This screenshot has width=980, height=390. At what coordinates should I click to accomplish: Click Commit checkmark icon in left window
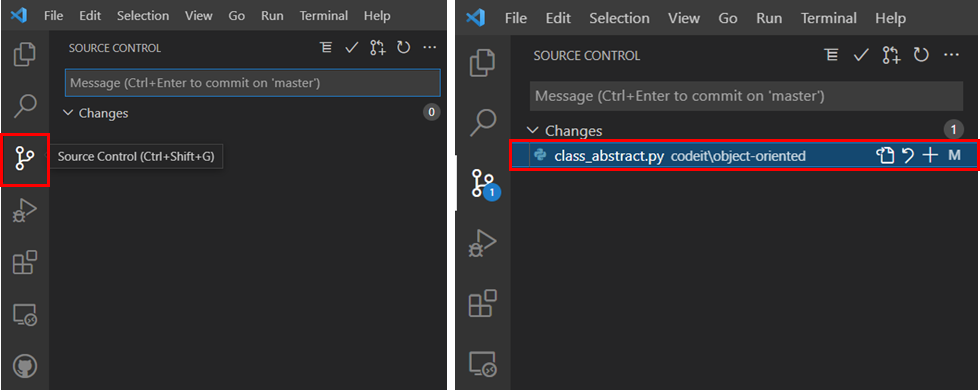[x=351, y=48]
